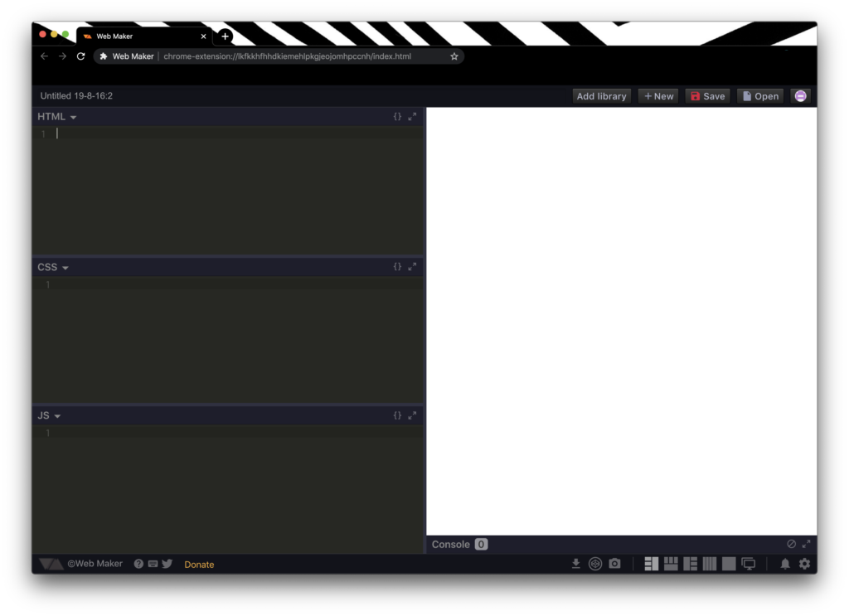Open a new browser tab
849x616 pixels.
pos(226,36)
